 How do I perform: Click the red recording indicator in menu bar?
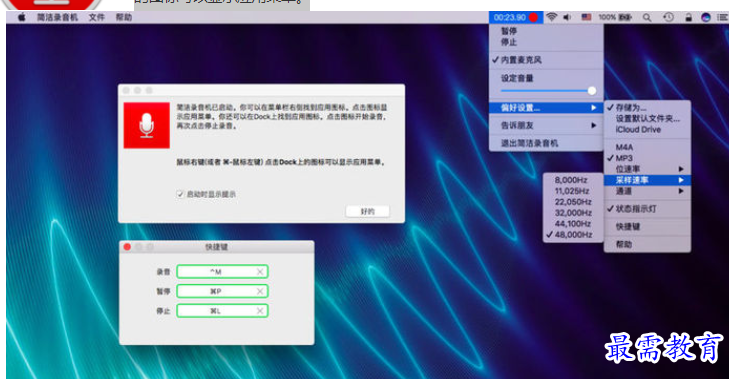pyautogui.click(x=533, y=18)
